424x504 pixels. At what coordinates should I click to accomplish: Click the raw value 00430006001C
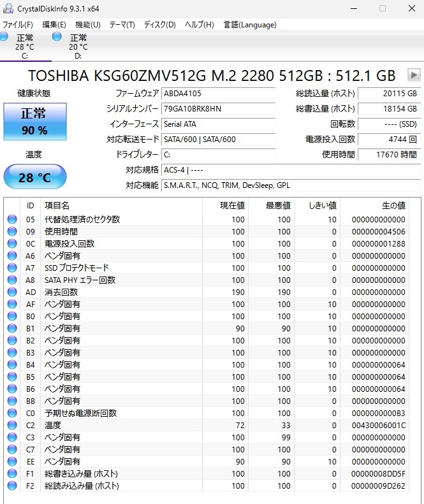[x=378, y=425]
